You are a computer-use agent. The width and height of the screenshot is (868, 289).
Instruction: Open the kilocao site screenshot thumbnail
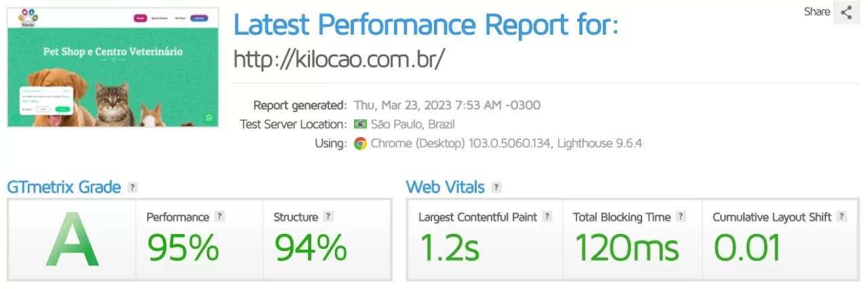[x=113, y=68]
